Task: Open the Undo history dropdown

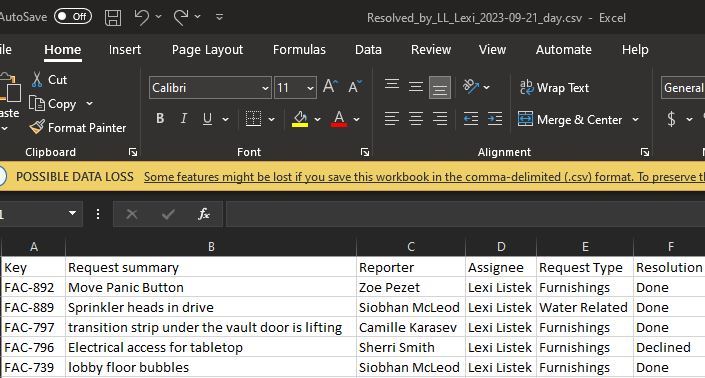Action: pyautogui.click(x=159, y=17)
